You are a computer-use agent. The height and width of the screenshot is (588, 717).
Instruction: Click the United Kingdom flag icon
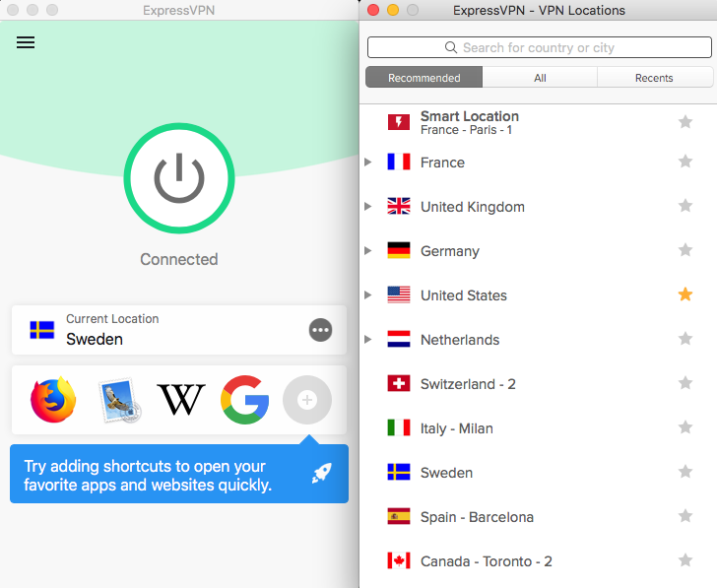coord(399,206)
